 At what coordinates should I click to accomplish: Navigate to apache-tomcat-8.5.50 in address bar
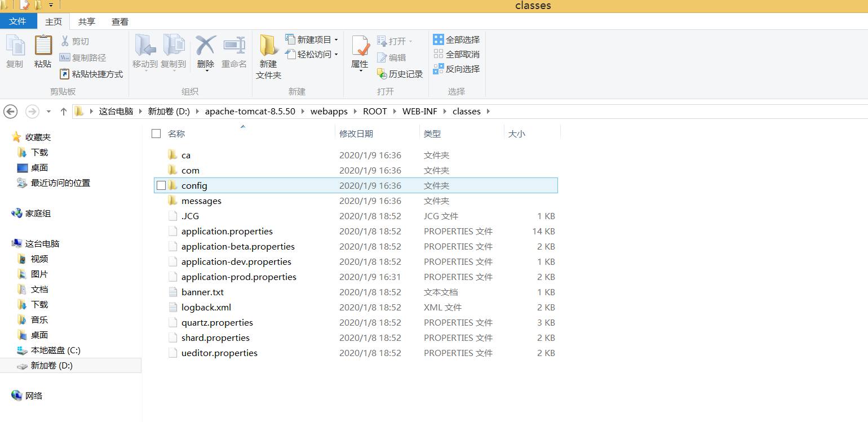tap(250, 112)
